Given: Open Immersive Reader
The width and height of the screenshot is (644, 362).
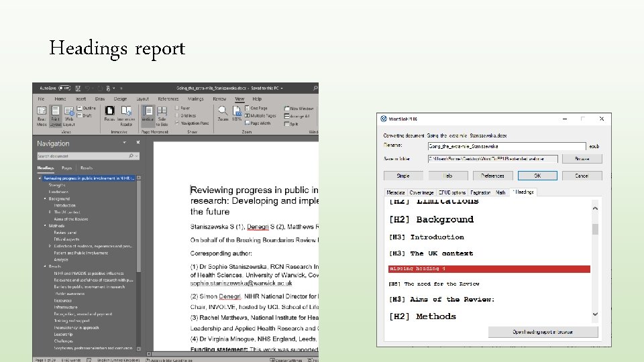Looking at the screenshot, I should point(126,116).
